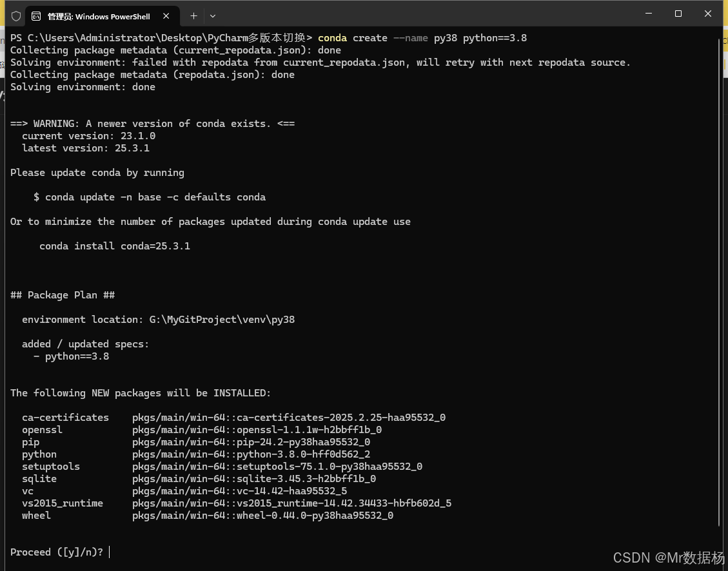Click the vs2015_runtime package row
Viewport: 728px width, 571px height.
pos(236,503)
